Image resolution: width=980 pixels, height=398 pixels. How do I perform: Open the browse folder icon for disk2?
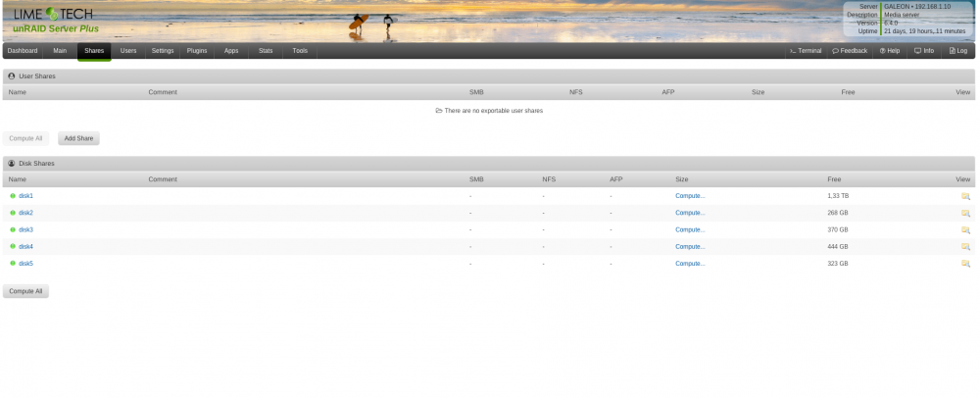pyautogui.click(x=965, y=213)
